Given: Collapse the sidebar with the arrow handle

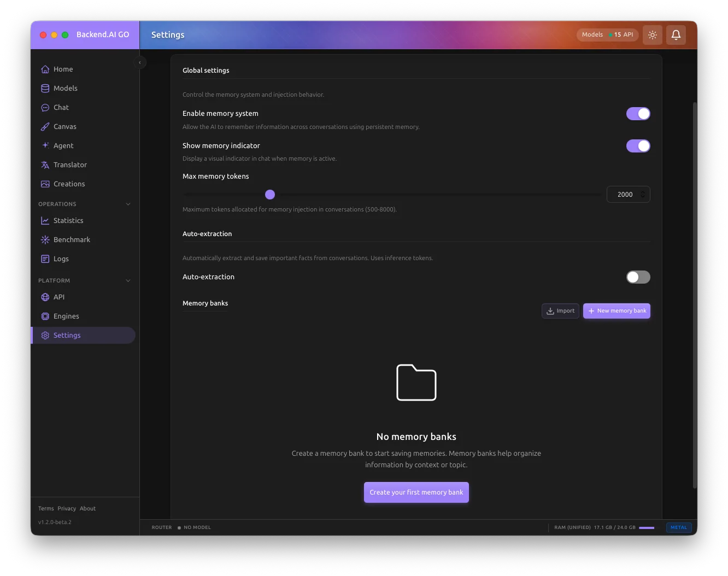Looking at the screenshot, I should (140, 62).
